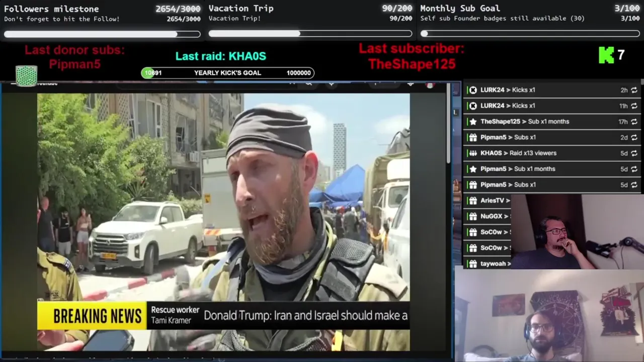644x362 pixels.
Task: Click the news video player
Action: tap(223, 222)
